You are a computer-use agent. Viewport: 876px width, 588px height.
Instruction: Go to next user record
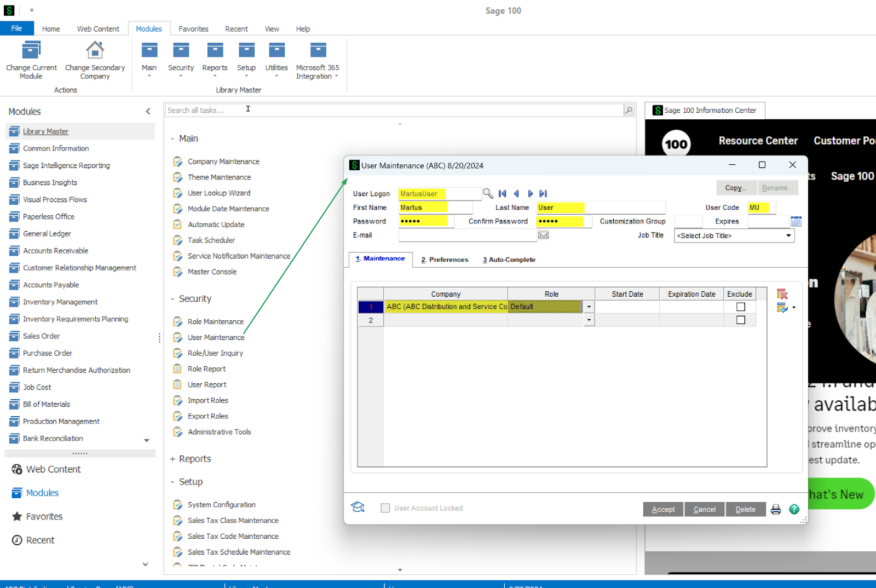pos(530,193)
